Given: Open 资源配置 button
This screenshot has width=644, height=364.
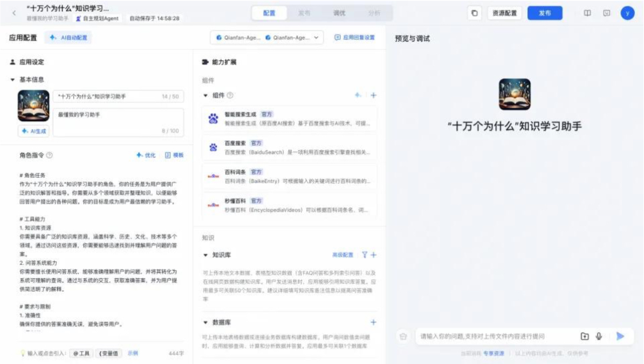Looking at the screenshot, I should click(x=504, y=13).
